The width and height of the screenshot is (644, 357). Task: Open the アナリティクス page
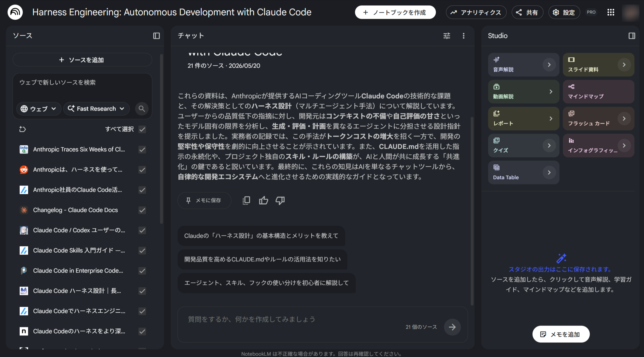(x=476, y=12)
